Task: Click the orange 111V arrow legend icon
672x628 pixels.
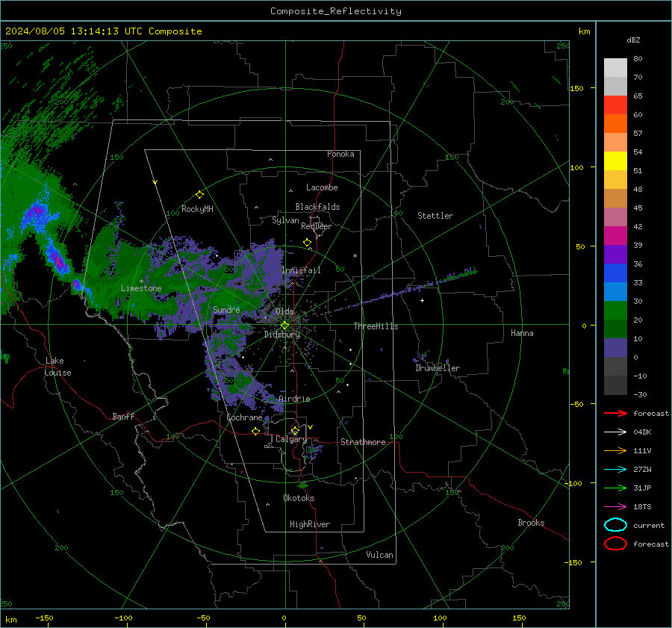Action: (x=615, y=450)
